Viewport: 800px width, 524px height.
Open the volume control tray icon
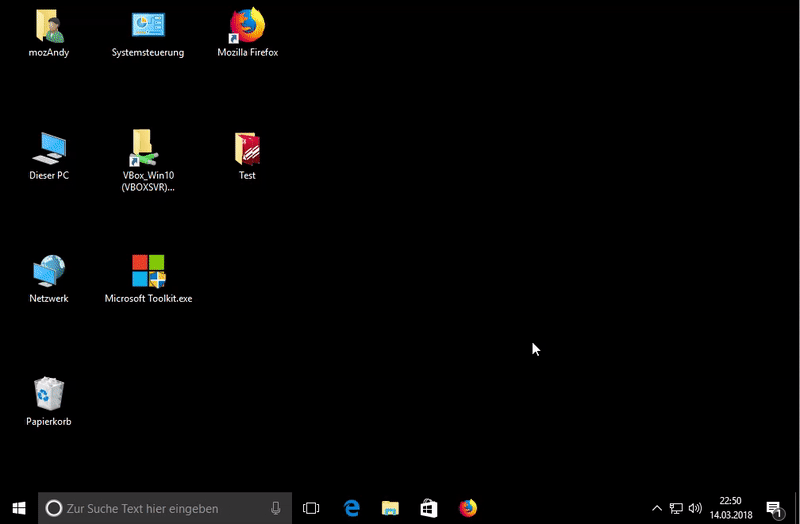pos(695,508)
